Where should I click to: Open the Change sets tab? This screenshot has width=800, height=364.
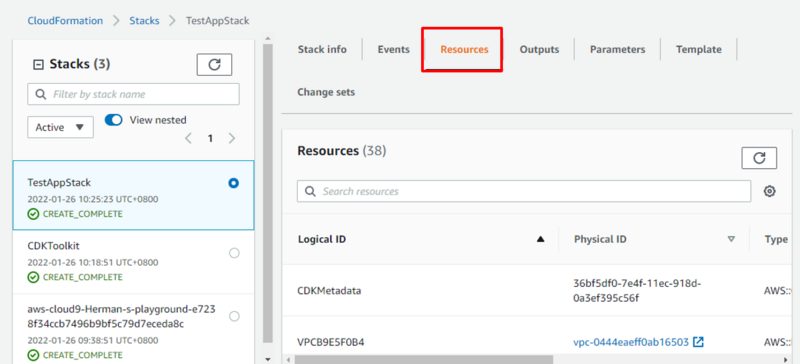pyautogui.click(x=326, y=92)
